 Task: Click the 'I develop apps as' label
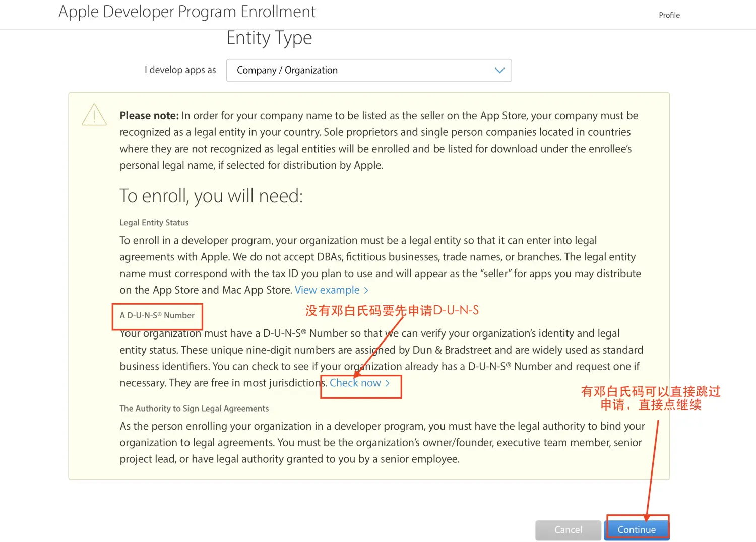pos(180,70)
